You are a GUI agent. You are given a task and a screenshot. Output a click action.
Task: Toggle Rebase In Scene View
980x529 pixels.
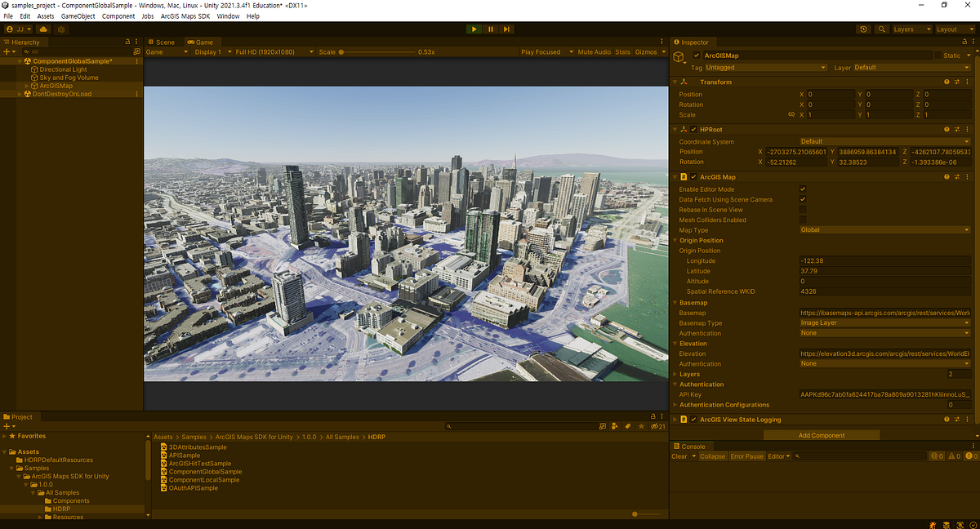[803, 209]
